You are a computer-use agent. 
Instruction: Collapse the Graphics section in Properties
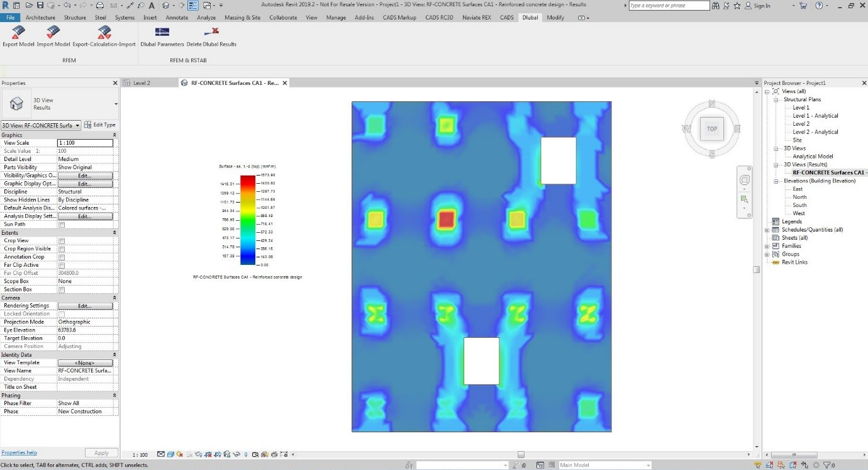pyautogui.click(x=114, y=134)
